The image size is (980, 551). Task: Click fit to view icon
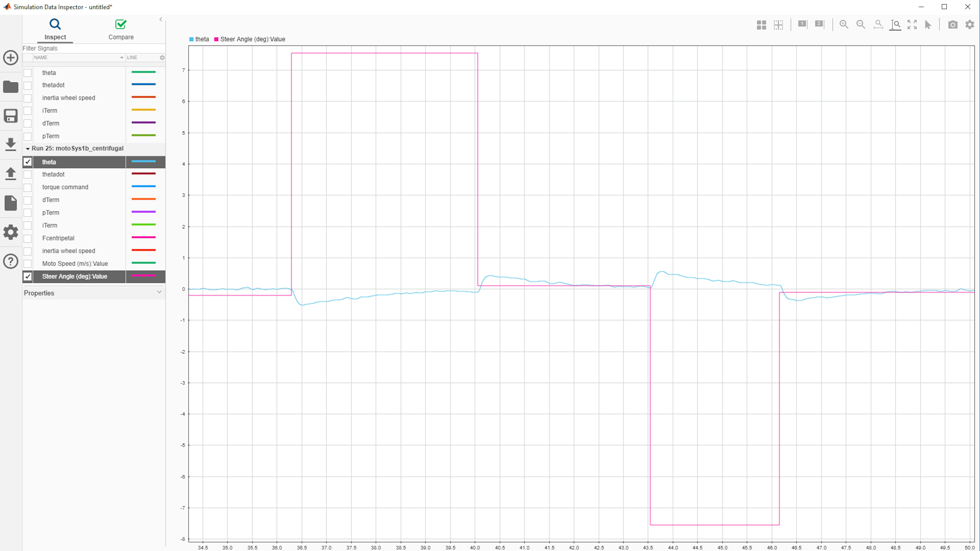(x=912, y=24)
